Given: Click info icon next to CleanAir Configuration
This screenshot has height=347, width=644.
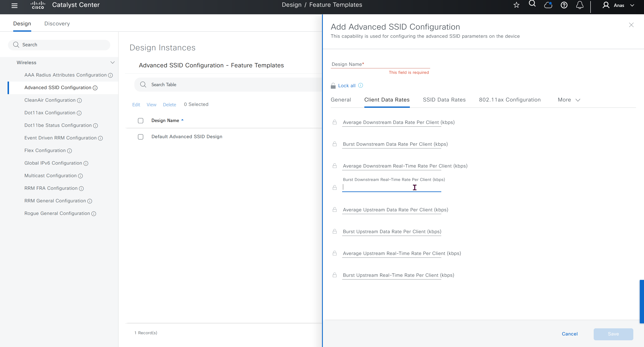Looking at the screenshot, I should tap(79, 100).
